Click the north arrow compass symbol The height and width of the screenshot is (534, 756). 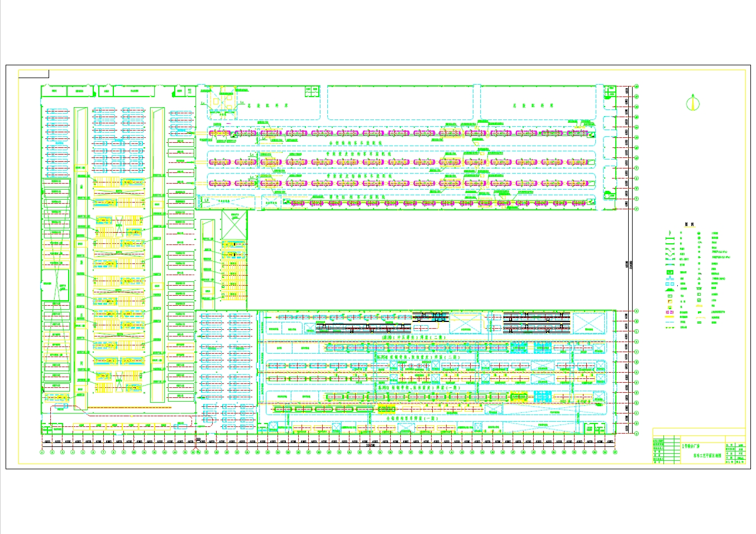tap(693, 102)
